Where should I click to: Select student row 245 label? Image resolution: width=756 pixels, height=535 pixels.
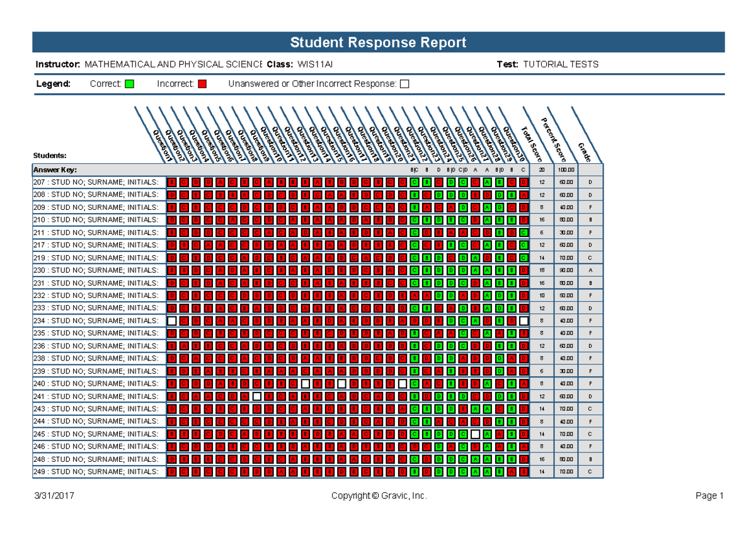96,434
